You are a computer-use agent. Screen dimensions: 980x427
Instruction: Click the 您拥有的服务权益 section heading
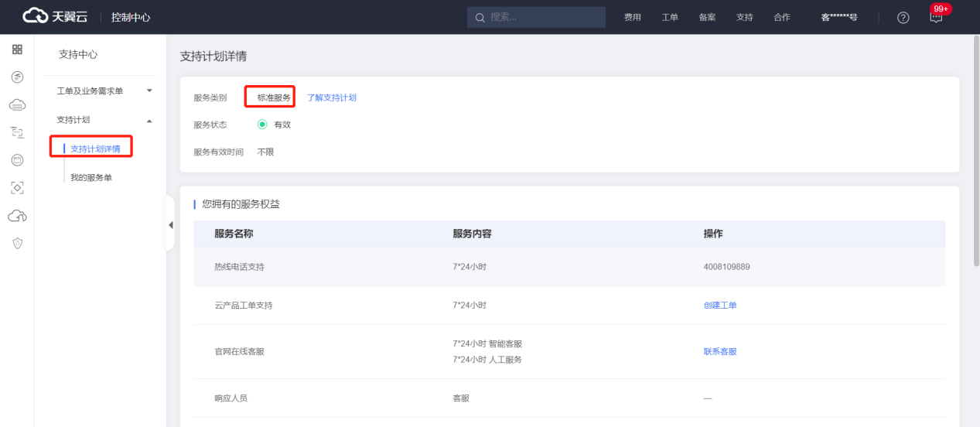[241, 204]
